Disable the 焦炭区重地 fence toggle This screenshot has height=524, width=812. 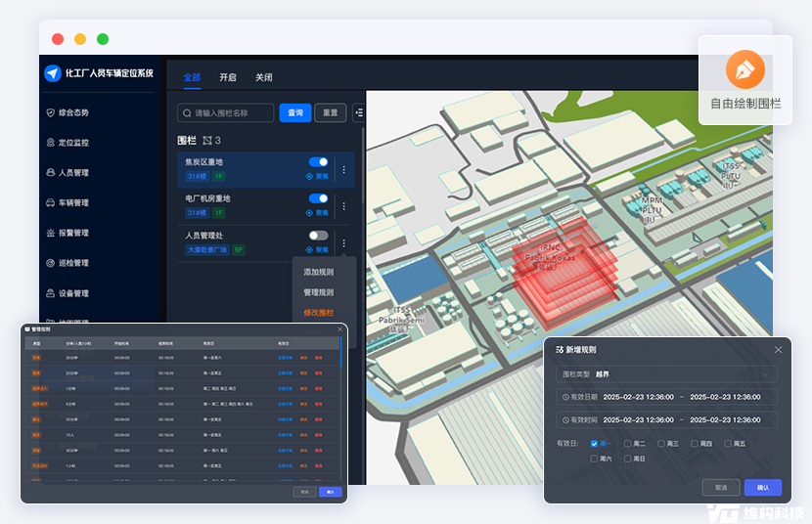(x=319, y=162)
